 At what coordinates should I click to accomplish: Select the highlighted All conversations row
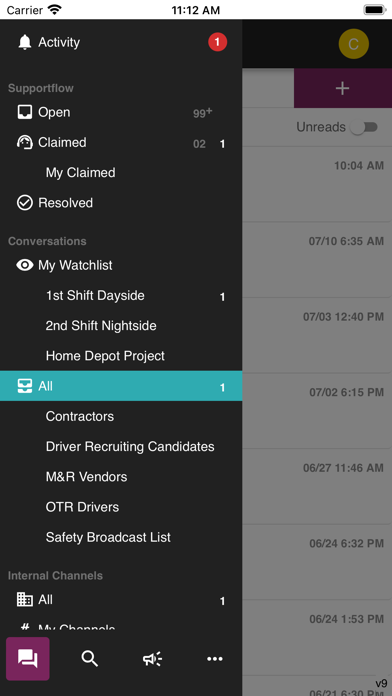[x=121, y=386]
